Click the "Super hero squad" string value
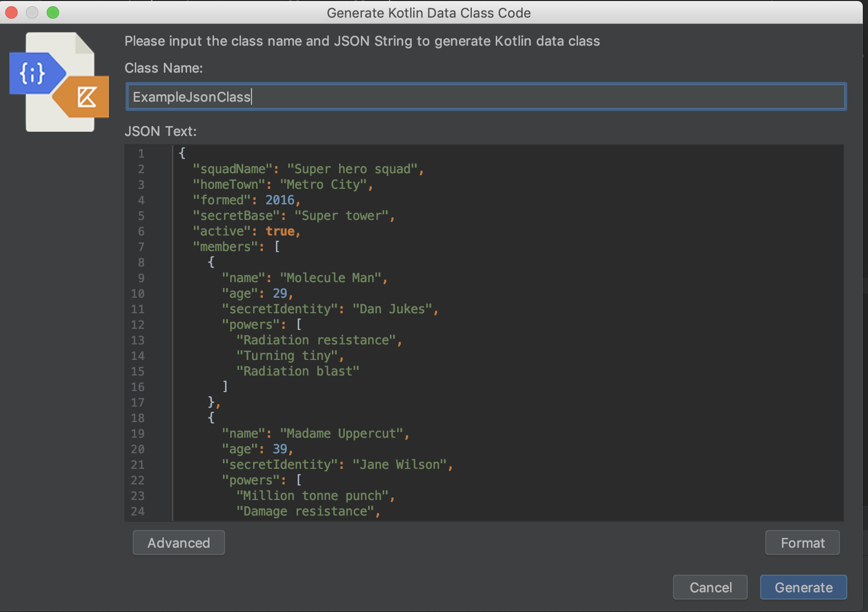 (x=353, y=169)
